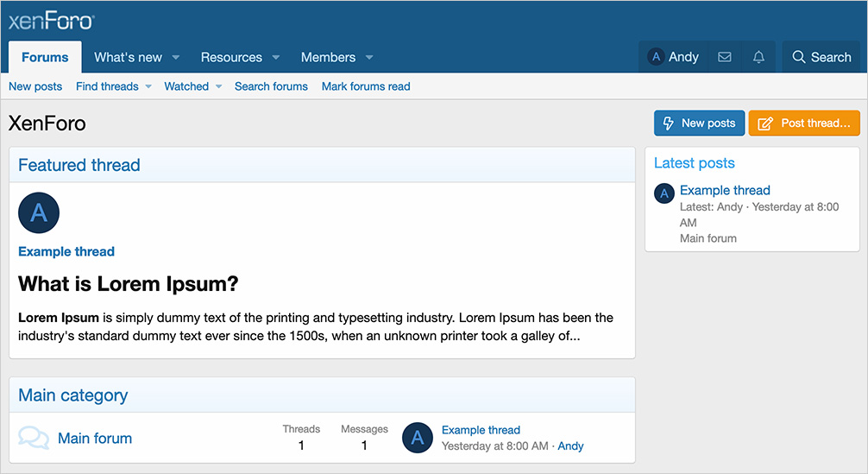Open the alerts bell icon

(x=758, y=57)
